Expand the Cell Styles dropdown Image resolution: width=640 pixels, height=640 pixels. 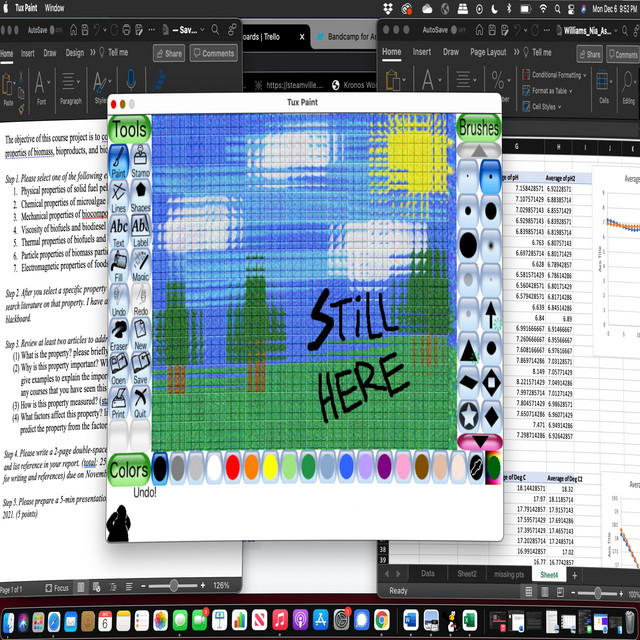click(x=546, y=106)
